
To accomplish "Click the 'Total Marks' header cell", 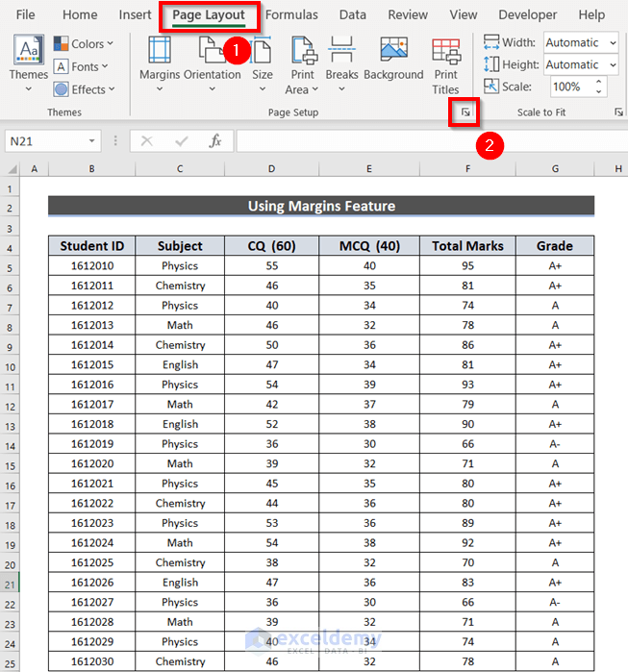I will tap(467, 246).
